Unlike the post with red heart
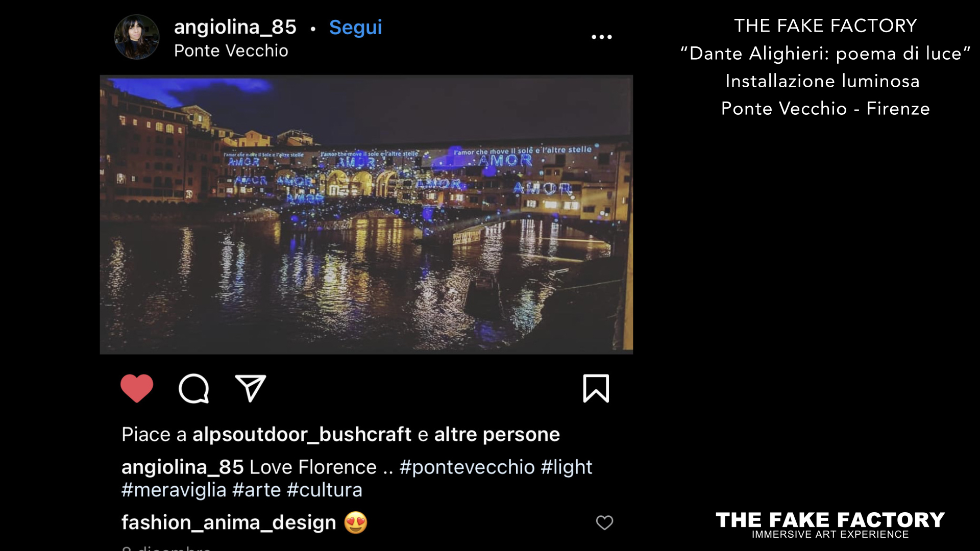 [137, 388]
